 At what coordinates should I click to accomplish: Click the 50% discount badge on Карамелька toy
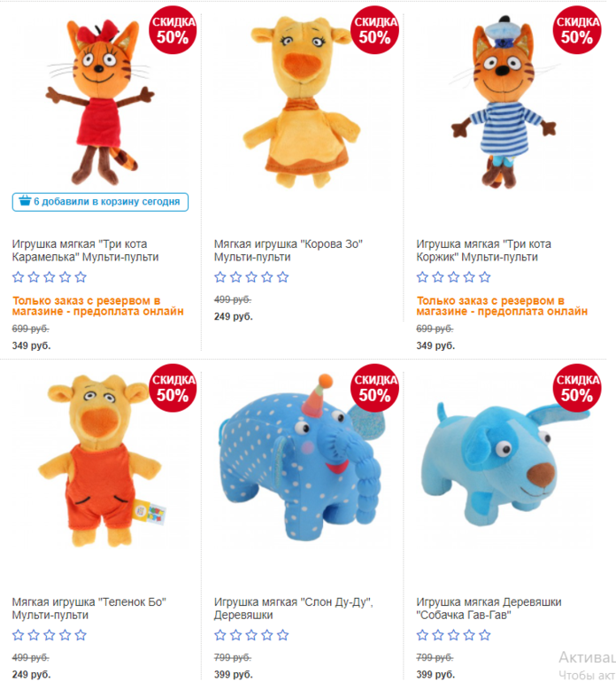(x=173, y=30)
